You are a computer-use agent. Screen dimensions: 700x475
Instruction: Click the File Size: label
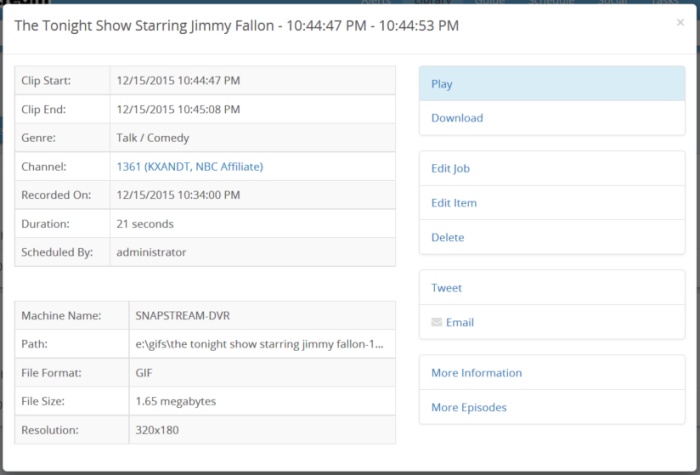click(43, 401)
